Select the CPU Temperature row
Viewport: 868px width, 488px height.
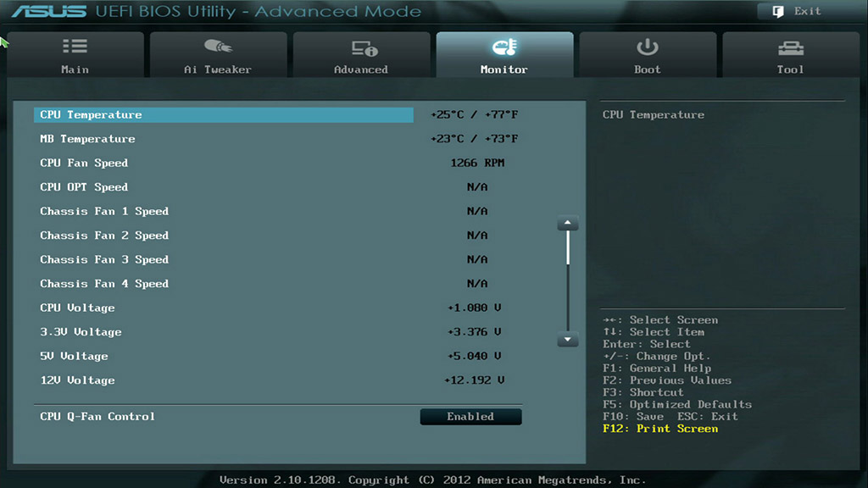(224, 114)
